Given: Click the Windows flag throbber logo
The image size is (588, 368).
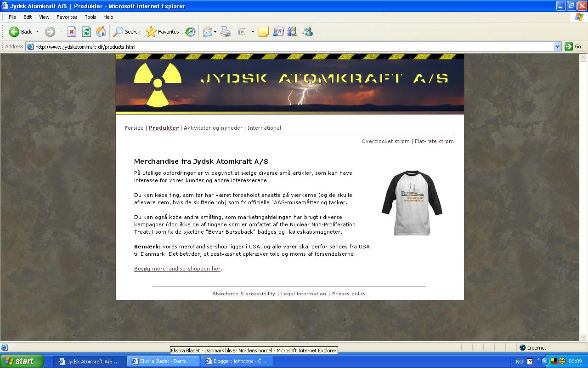Looking at the screenshot, I should 579,17.
